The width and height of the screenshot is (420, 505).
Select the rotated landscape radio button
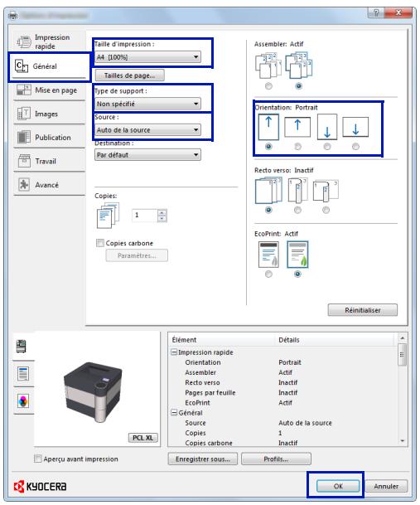pyautogui.click(x=355, y=147)
